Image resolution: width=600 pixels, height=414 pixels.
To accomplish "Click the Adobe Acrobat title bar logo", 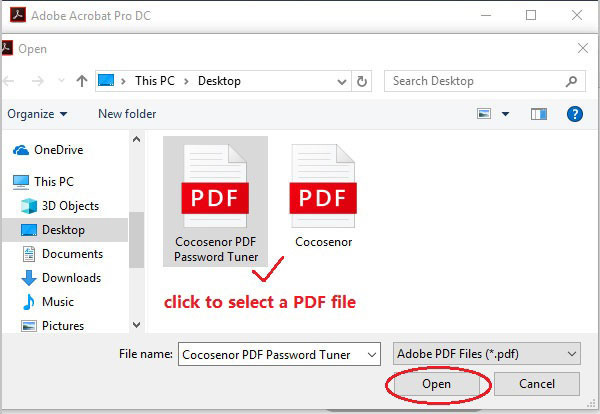I will coord(18,15).
